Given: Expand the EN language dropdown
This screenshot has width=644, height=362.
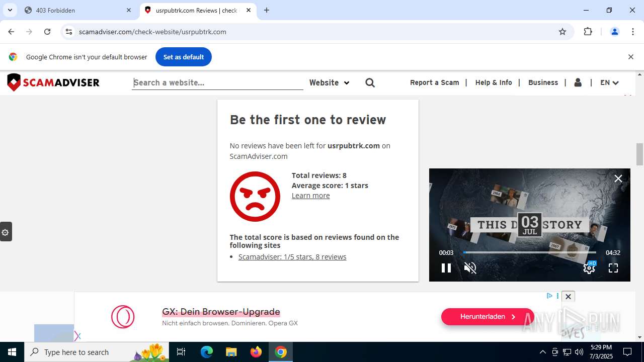Looking at the screenshot, I should coord(609,82).
